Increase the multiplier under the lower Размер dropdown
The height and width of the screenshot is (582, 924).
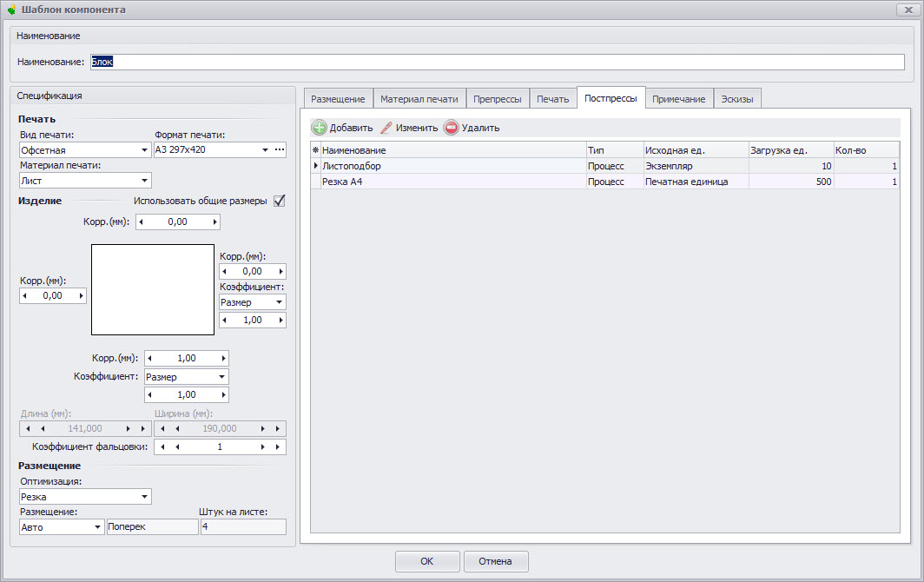[223, 394]
